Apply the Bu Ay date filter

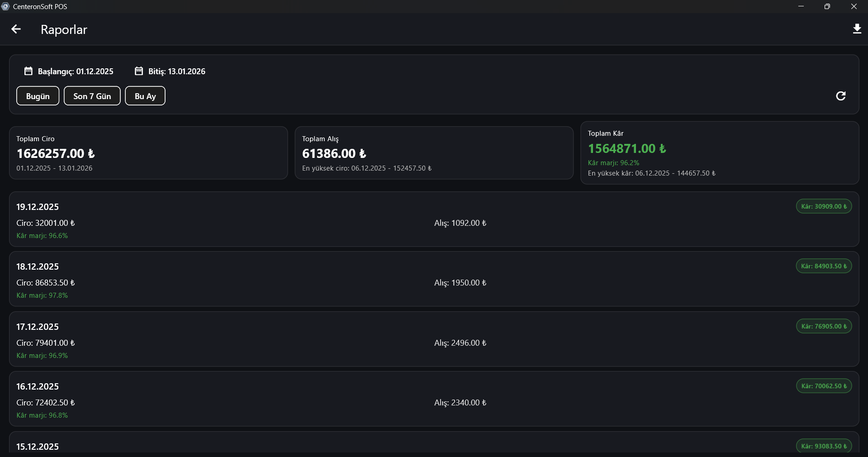145,96
